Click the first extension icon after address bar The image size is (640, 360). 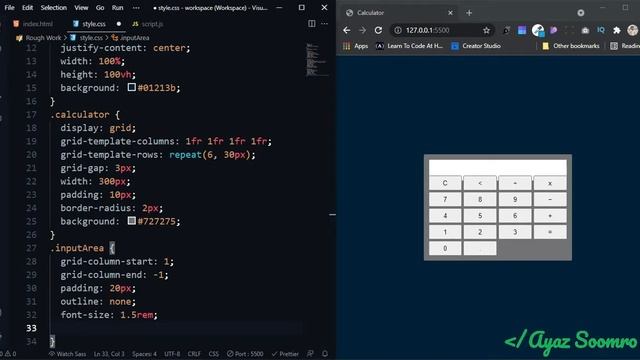pyautogui.click(x=506, y=30)
